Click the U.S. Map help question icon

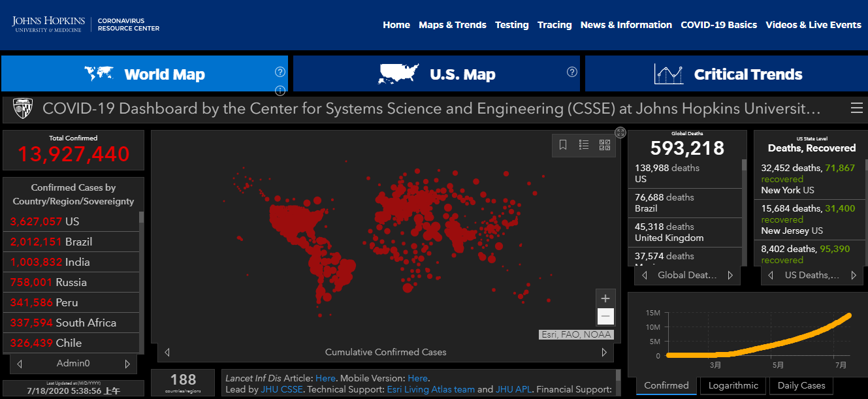572,72
